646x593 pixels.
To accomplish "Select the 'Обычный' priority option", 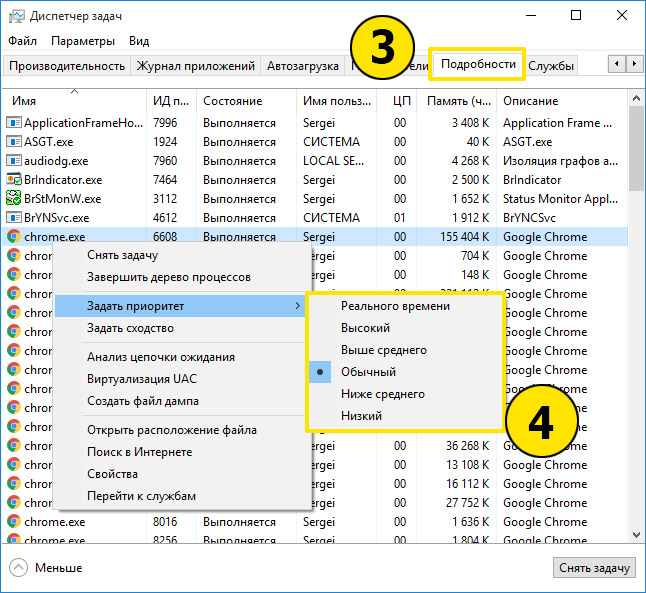I will point(368,372).
